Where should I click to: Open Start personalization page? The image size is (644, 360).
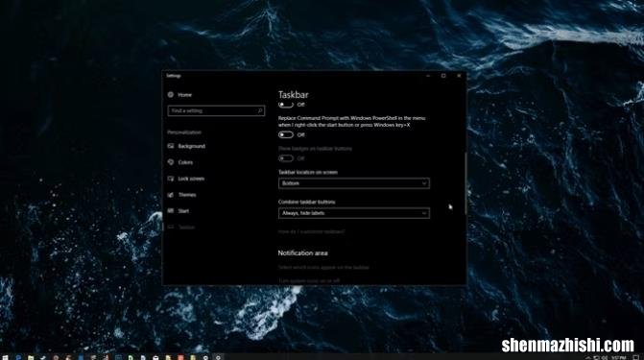click(179, 211)
